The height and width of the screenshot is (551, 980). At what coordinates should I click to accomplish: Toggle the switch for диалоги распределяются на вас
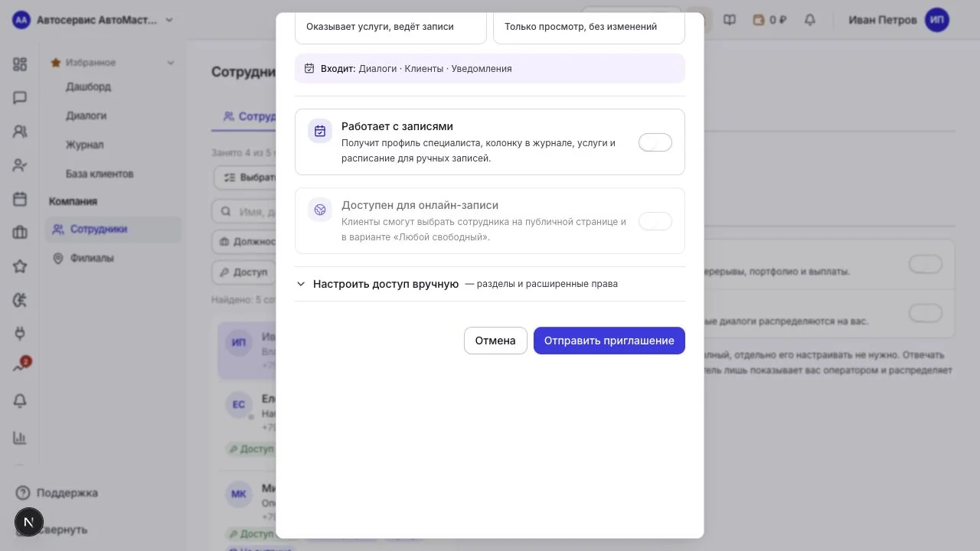(926, 314)
